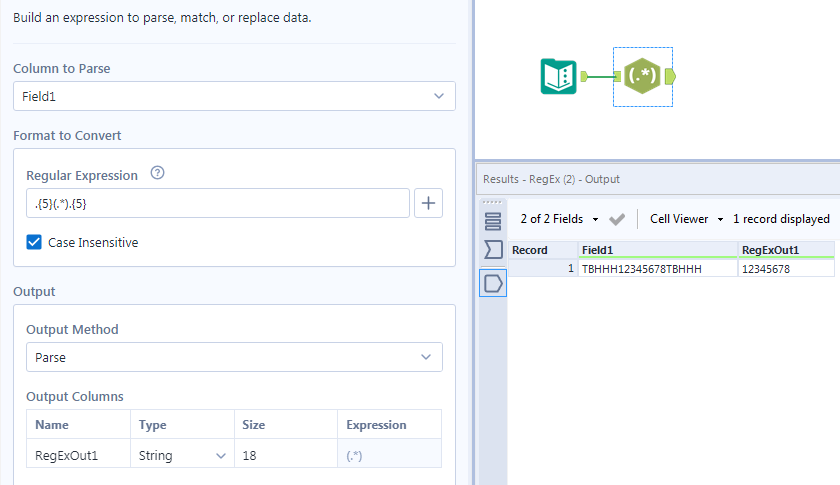
Task: Click the Size cell showing 18
Action: 284,455
